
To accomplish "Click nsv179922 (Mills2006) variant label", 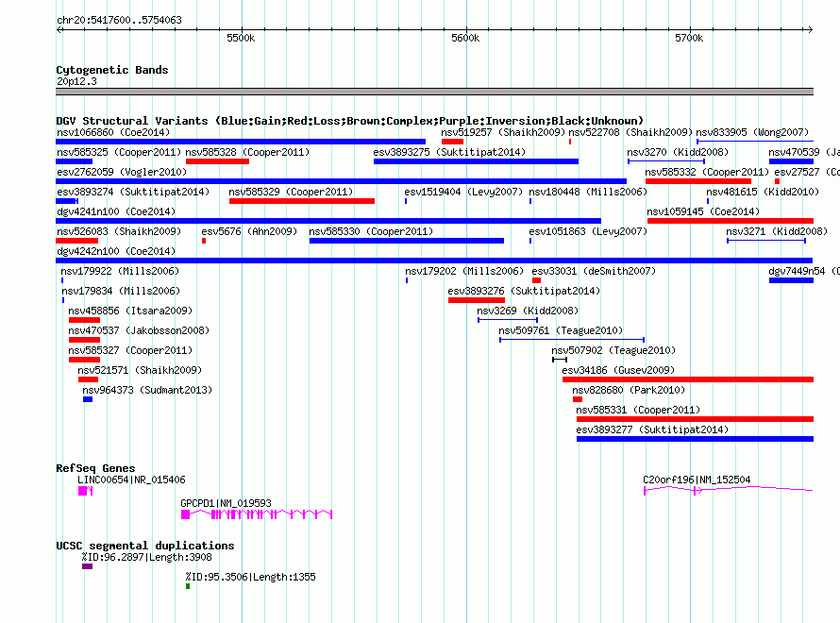I will 120,271.
